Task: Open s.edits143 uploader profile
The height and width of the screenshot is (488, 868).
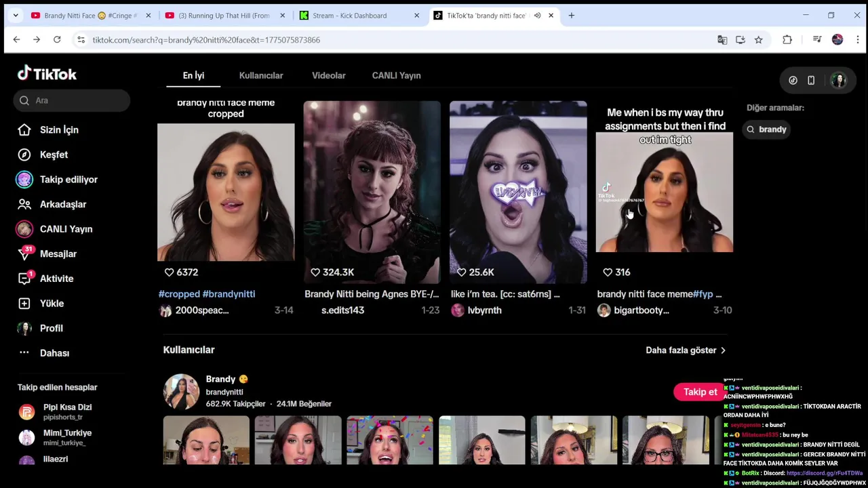Action: (342, 310)
